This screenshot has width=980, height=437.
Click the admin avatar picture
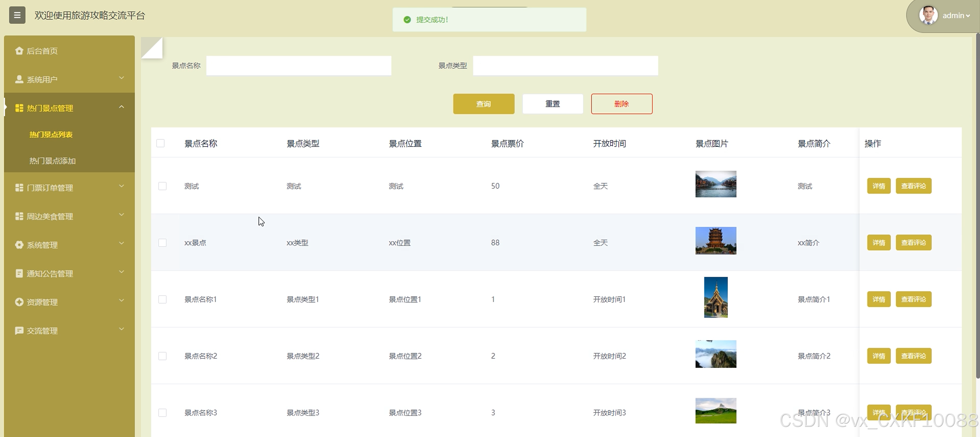pos(928,16)
